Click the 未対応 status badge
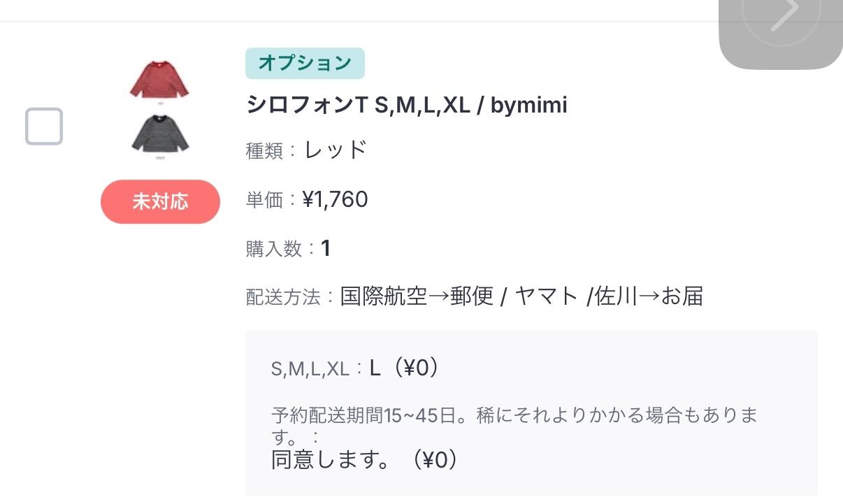Image resolution: width=843 pixels, height=504 pixels. click(160, 201)
